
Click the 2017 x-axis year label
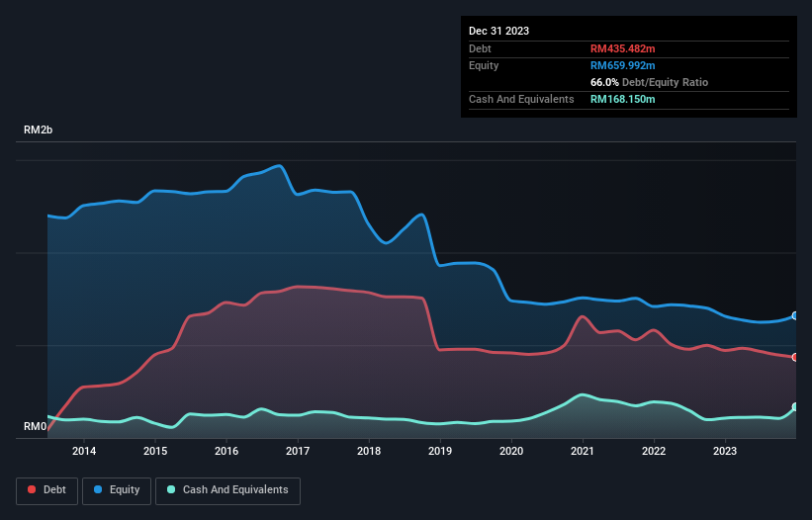[x=298, y=452]
